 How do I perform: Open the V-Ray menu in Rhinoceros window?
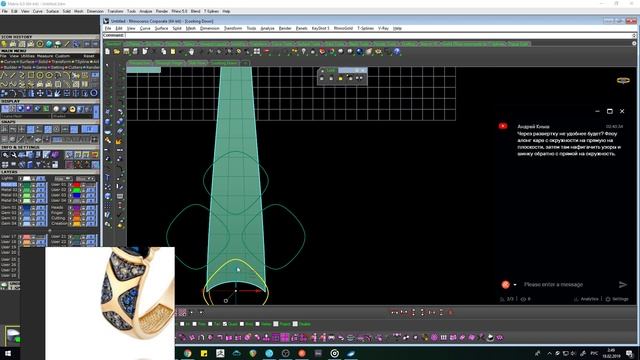tap(383, 28)
